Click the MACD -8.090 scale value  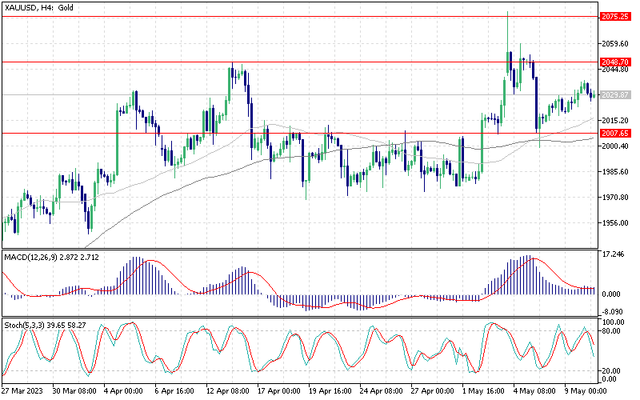coord(614,313)
